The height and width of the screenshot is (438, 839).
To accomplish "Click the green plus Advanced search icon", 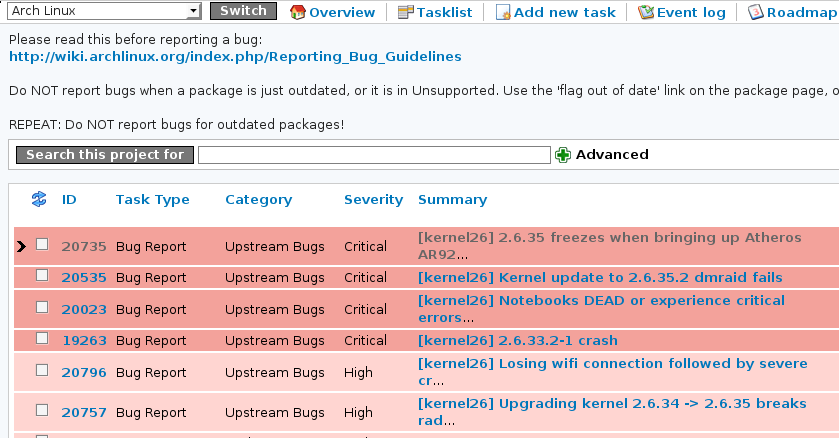I will pos(563,155).
